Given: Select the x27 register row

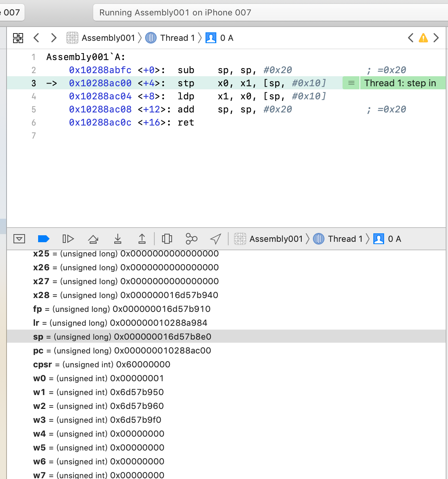Looking at the screenshot, I should (x=226, y=281).
